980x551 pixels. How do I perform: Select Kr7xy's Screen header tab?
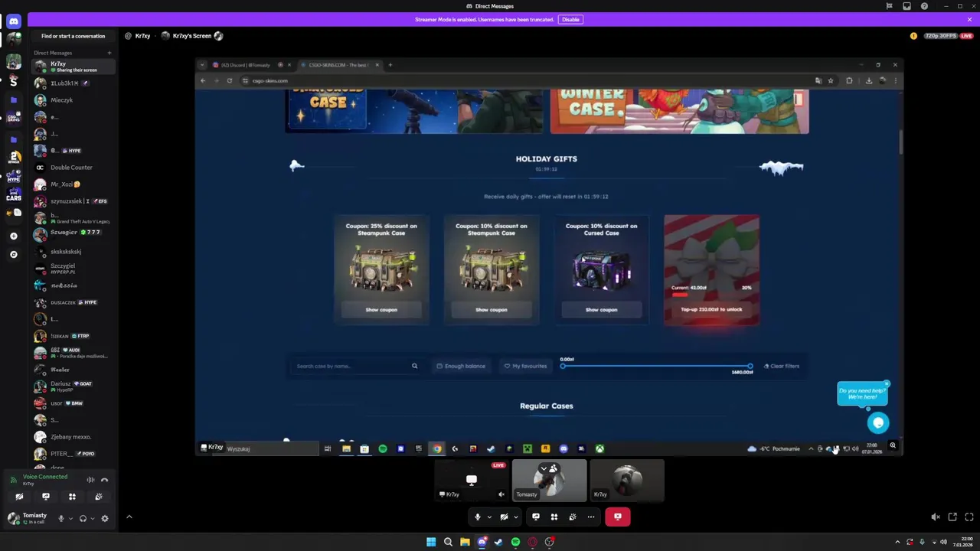(191, 36)
